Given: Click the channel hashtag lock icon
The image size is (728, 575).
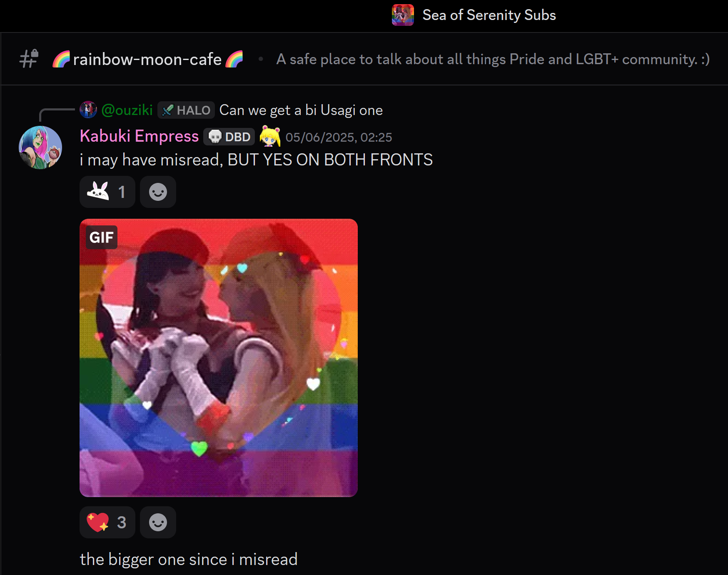Looking at the screenshot, I should 29,59.
